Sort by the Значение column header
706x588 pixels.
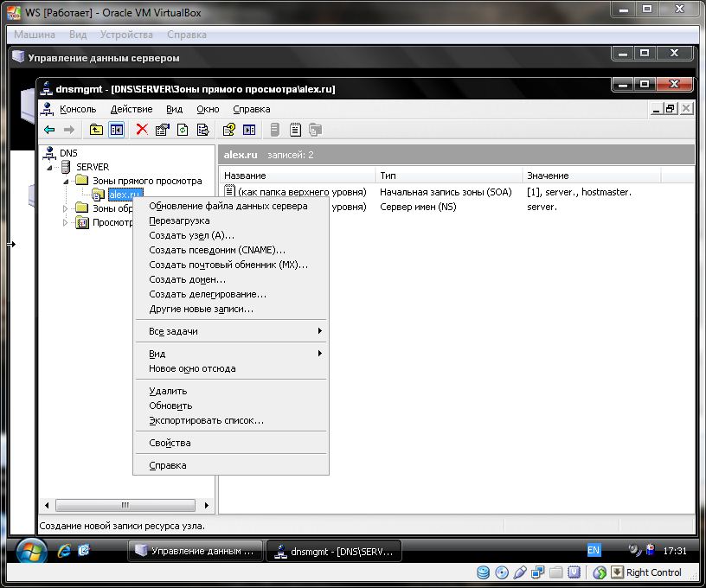(592, 176)
